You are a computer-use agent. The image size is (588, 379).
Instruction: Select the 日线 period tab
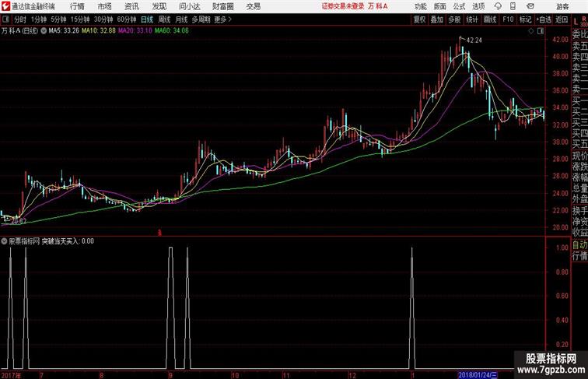[147, 19]
